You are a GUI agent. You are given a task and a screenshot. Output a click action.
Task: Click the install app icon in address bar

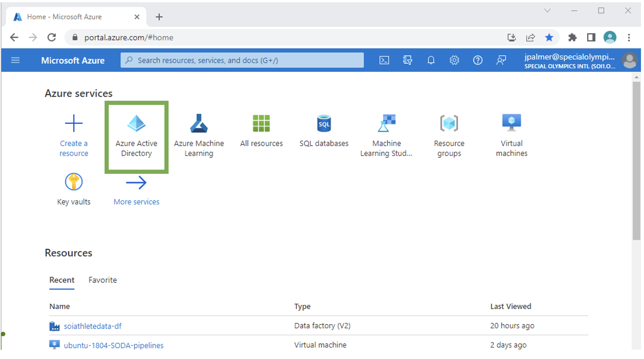pyautogui.click(x=511, y=37)
